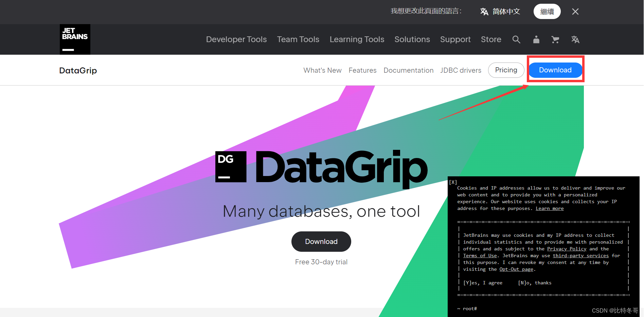
Task: Click the Pricing button
Action: click(506, 70)
